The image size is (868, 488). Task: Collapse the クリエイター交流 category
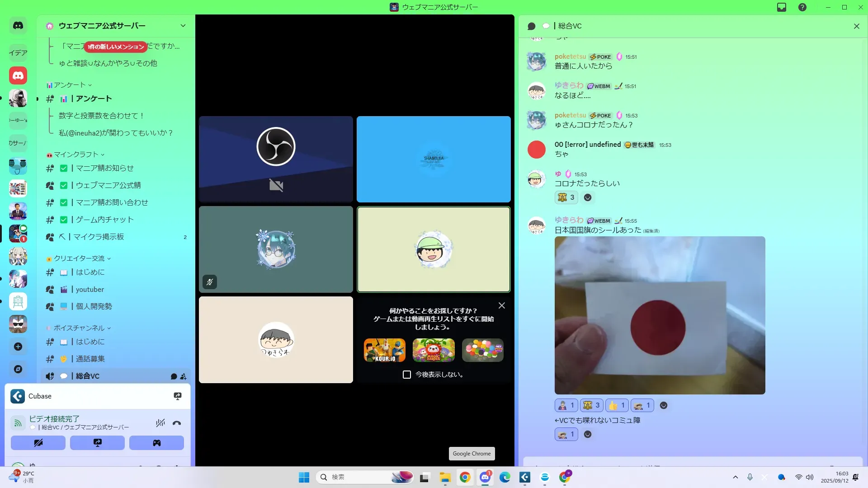[x=79, y=258]
